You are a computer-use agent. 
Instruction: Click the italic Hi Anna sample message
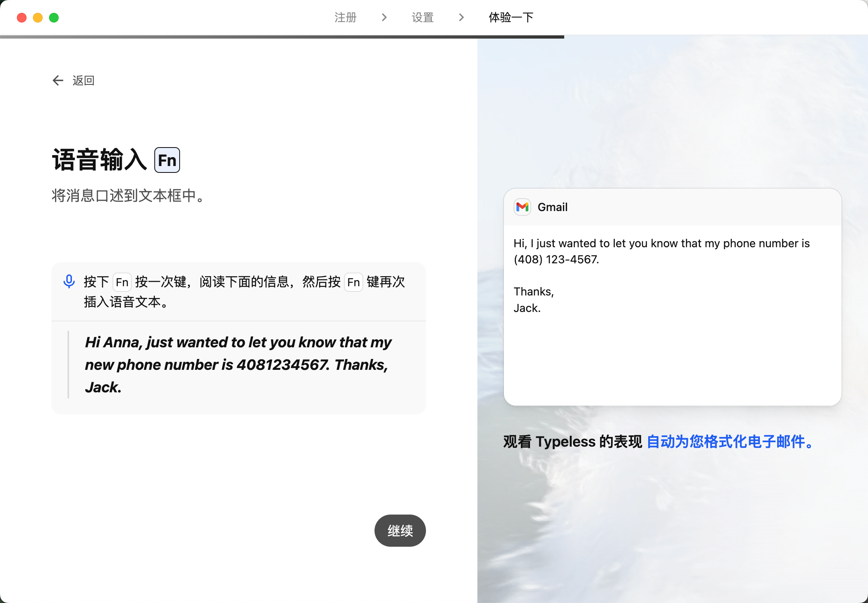[x=238, y=364]
